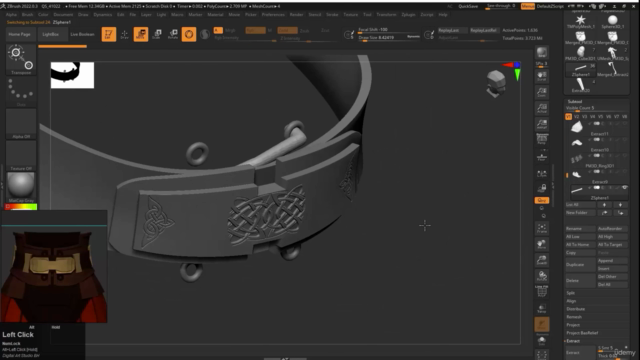The height and width of the screenshot is (360, 640).
Task: Open the Document menu
Action: click(x=63, y=15)
